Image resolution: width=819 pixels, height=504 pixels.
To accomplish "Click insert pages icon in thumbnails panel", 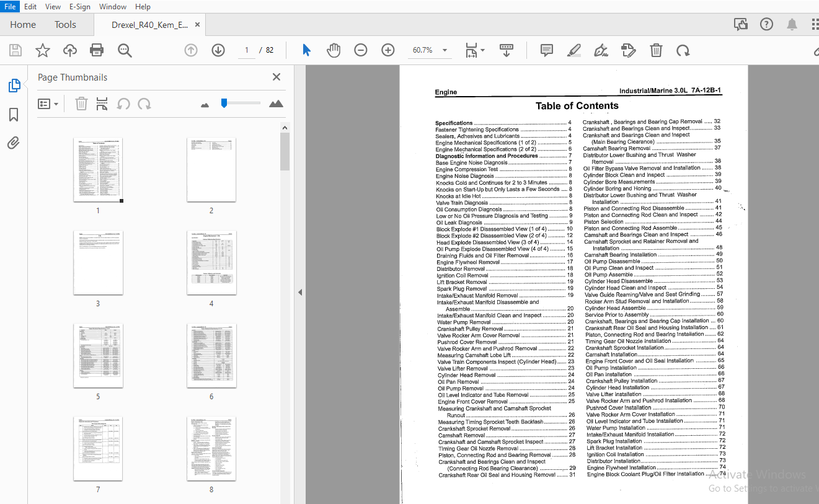I will (x=102, y=104).
